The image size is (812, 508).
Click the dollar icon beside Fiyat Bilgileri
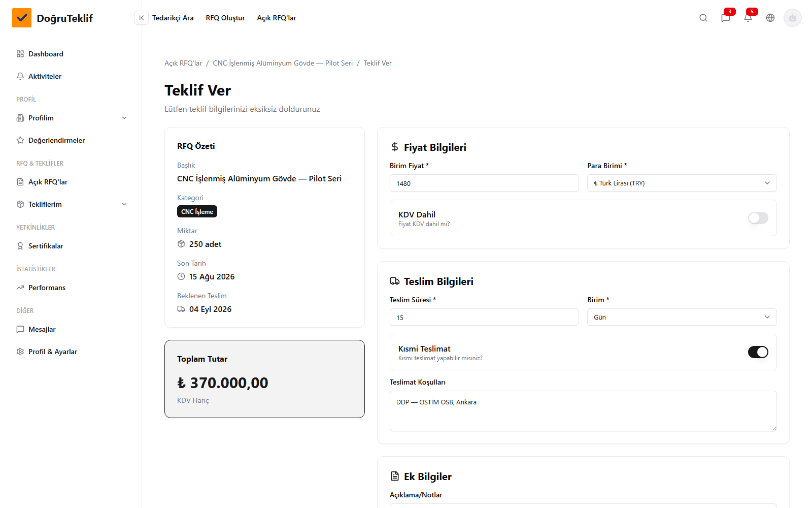tap(395, 147)
